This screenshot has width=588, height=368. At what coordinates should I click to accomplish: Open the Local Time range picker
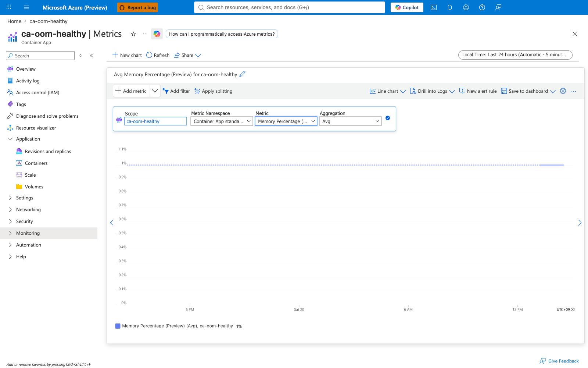click(515, 55)
